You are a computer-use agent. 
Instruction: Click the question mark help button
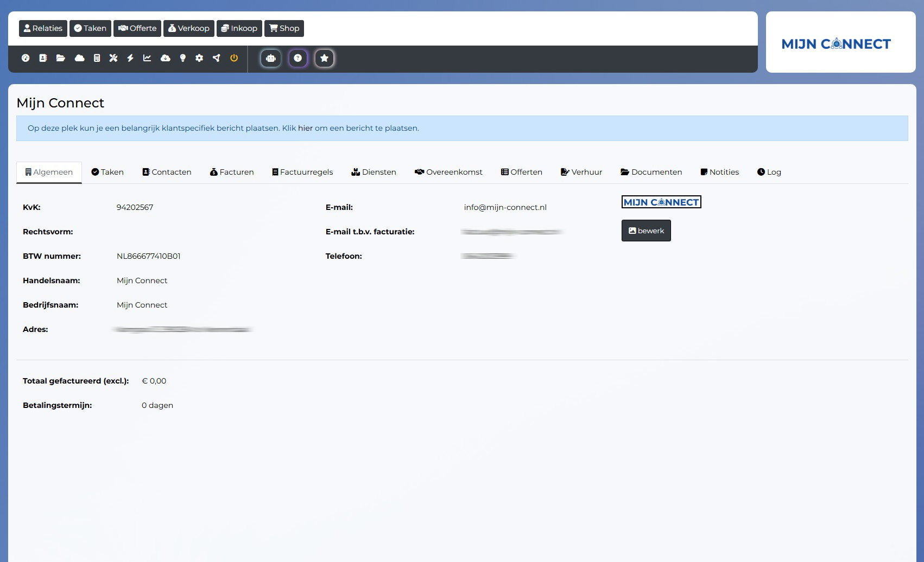298,58
